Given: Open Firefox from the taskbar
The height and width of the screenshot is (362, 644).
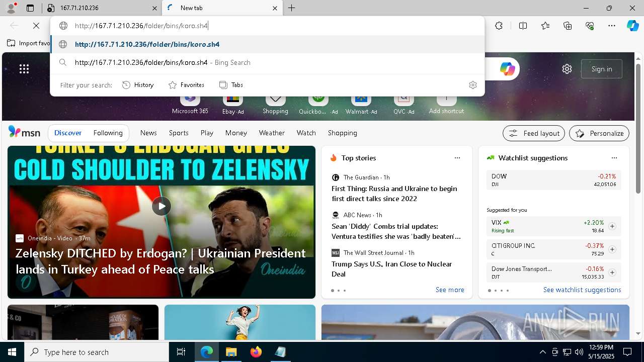Looking at the screenshot, I should point(256,352).
